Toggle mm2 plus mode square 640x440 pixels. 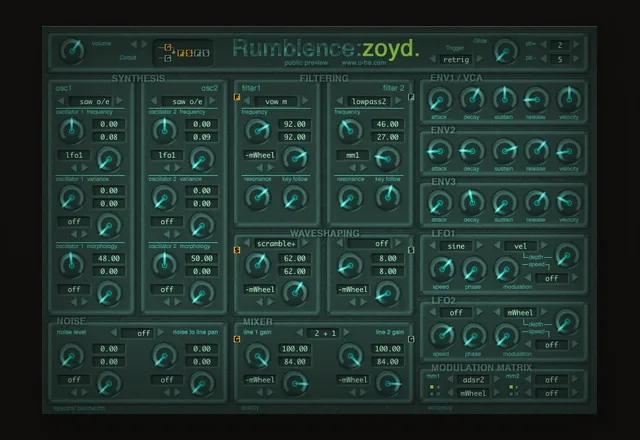coord(511,387)
